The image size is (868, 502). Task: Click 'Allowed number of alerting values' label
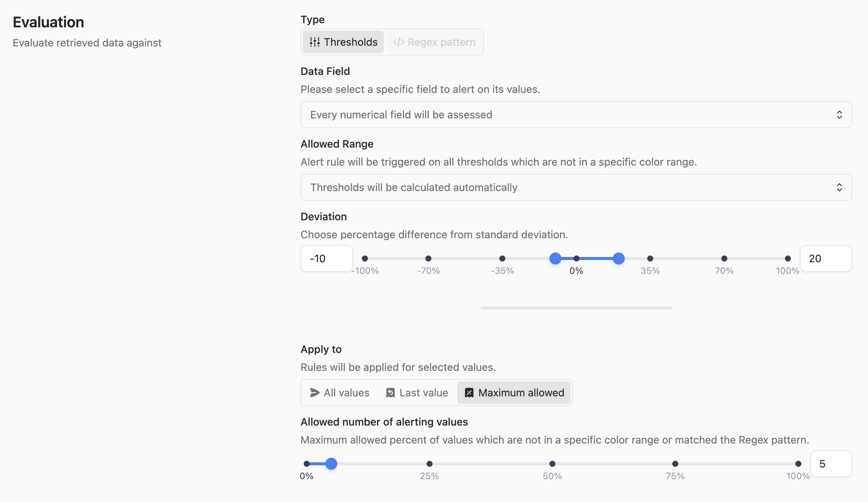[384, 422]
